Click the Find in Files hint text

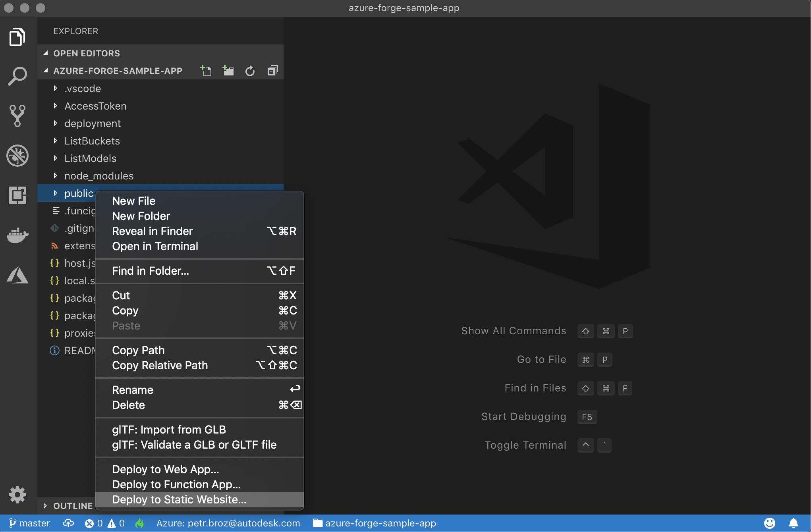pos(535,388)
